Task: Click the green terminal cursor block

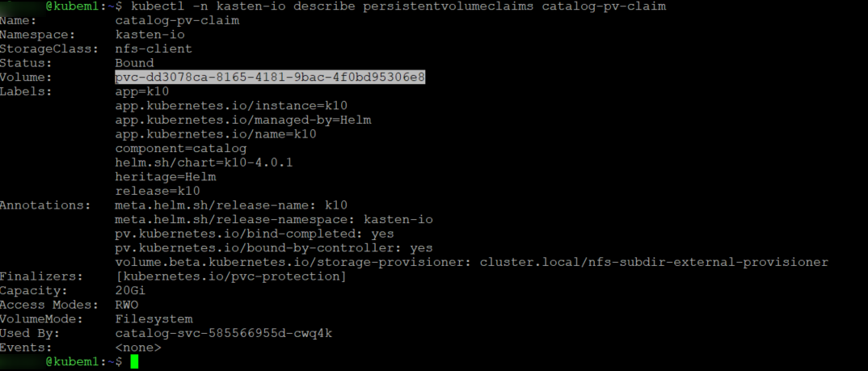Action: tap(135, 361)
